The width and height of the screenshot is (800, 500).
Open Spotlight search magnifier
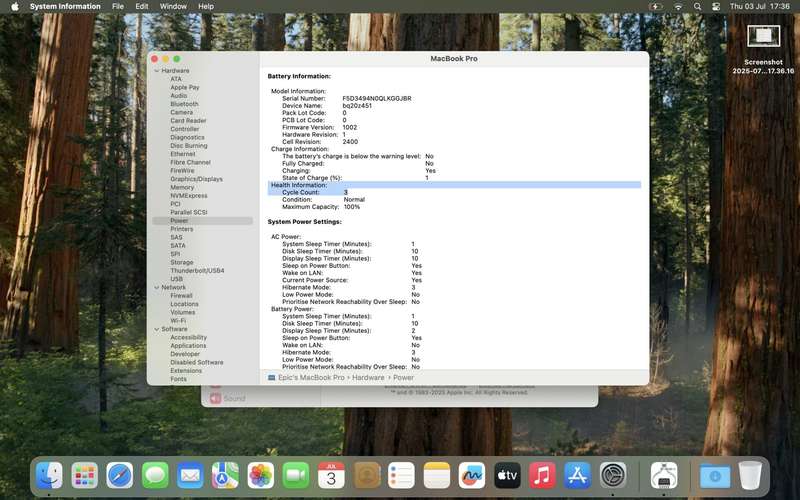pyautogui.click(x=697, y=6)
